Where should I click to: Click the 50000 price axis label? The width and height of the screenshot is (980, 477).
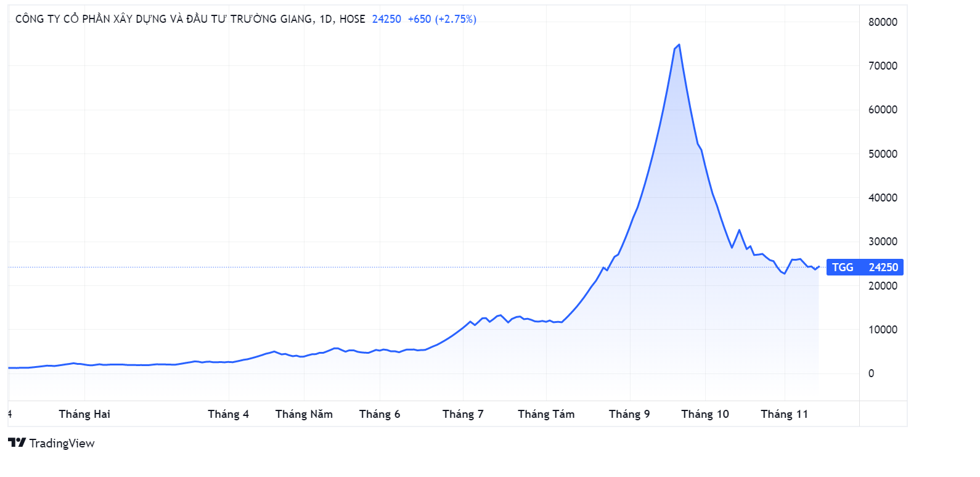coord(883,154)
